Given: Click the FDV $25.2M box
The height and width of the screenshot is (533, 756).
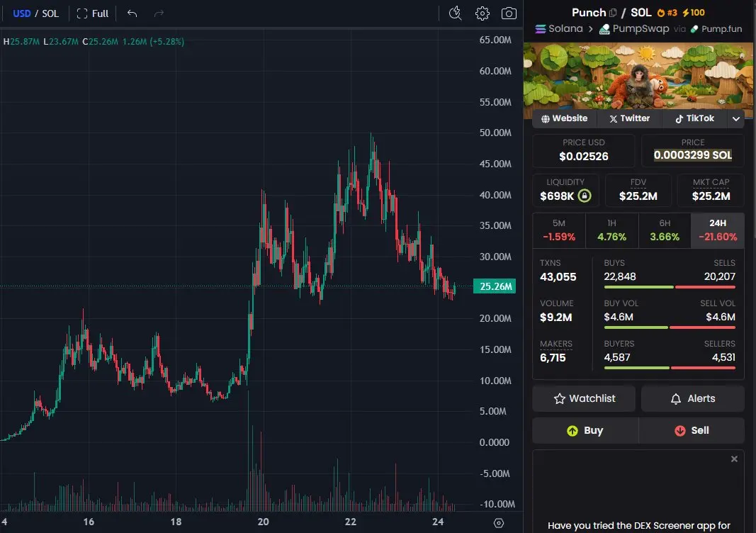Looking at the screenshot, I should click(638, 189).
